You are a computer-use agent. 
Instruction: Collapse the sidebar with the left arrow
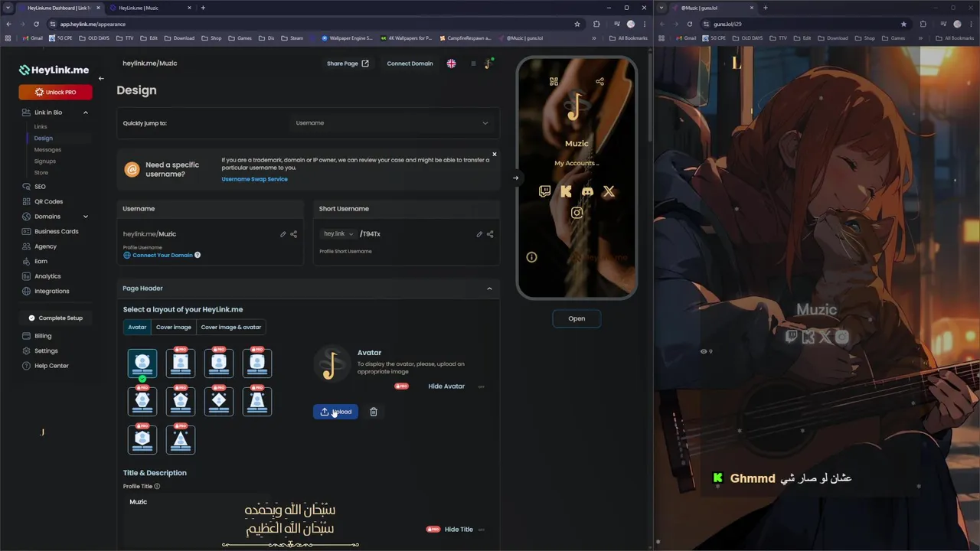coord(101,78)
